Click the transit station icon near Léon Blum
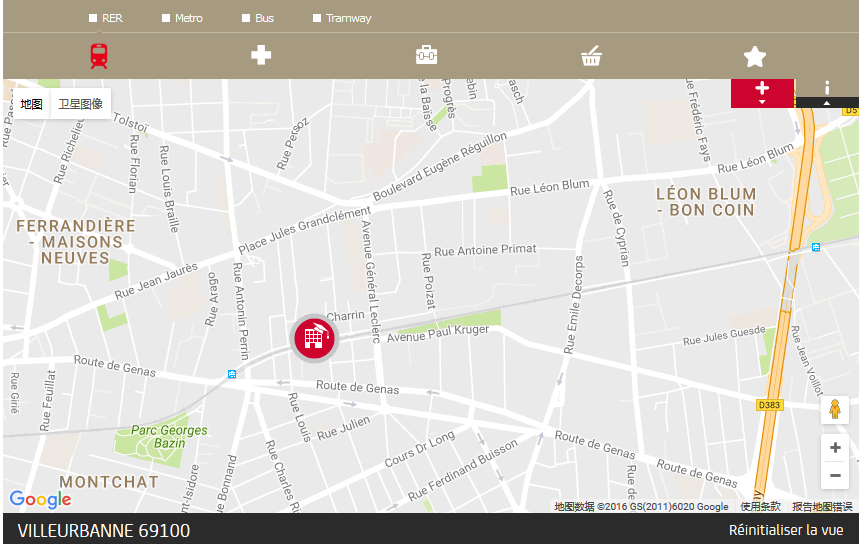The image size is (860, 544). (816, 247)
